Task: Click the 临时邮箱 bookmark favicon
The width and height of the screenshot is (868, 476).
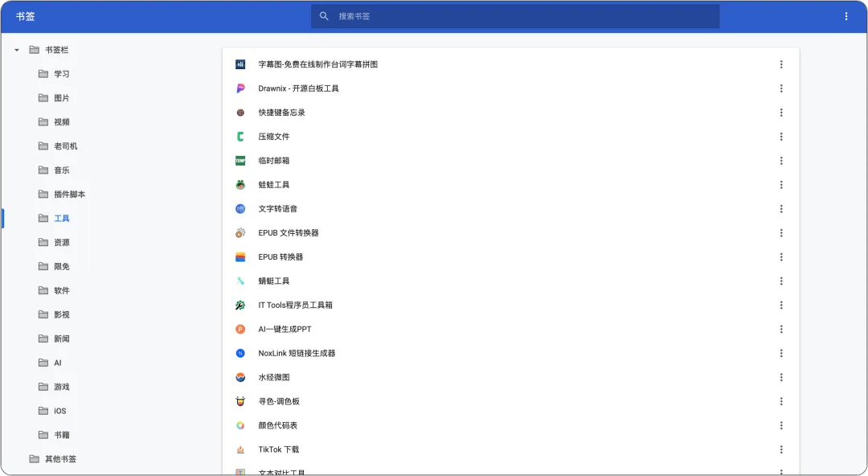Action: click(240, 161)
